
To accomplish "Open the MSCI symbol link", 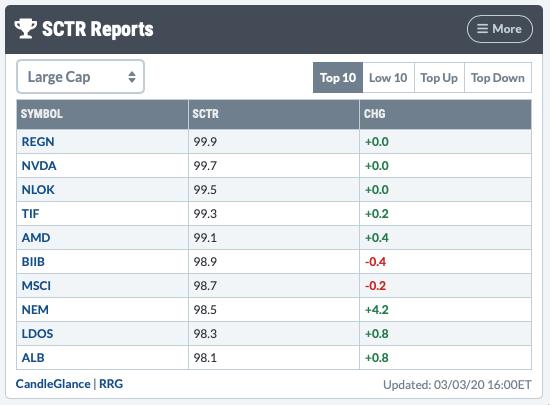I will (36, 286).
